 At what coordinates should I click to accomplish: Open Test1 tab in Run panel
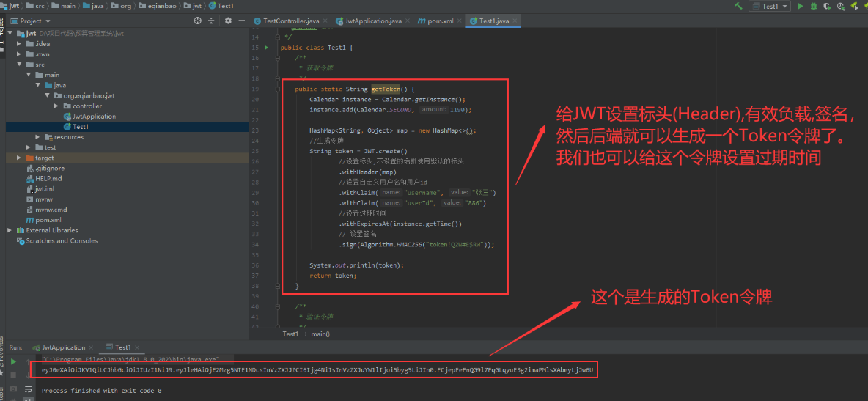119,347
